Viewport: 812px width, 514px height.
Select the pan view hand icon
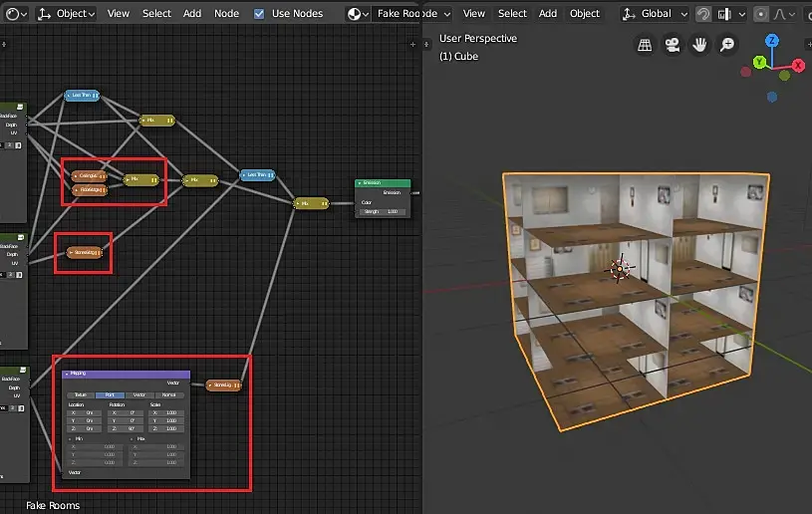pos(700,45)
